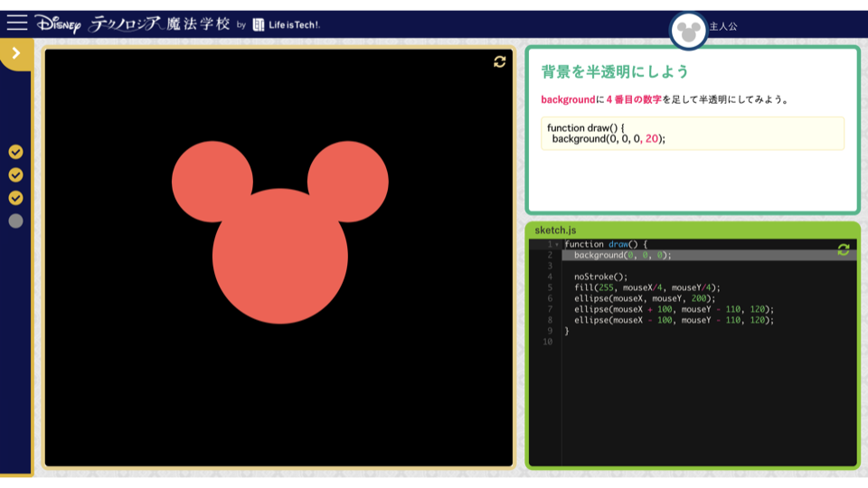Select the third completed step checkmark
The width and height of the screenshot is (868, 488).
(x=15, y=198)
